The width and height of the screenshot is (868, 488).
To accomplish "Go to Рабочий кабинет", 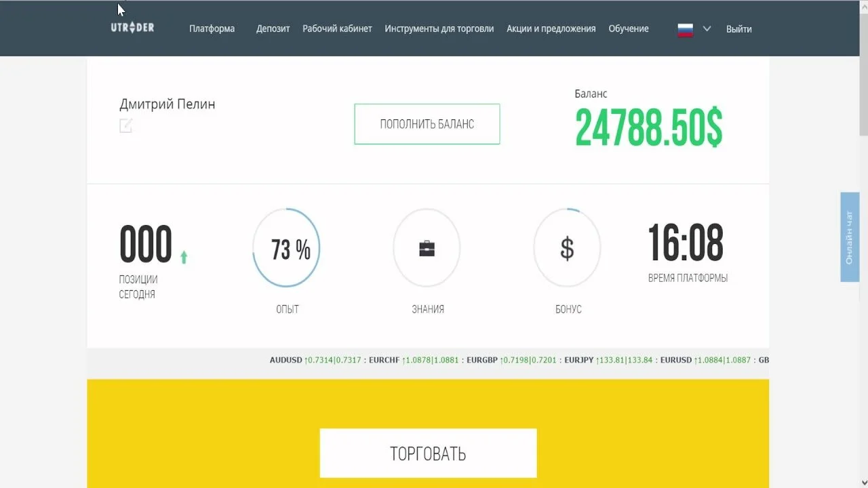I will (x=337, y=28).
